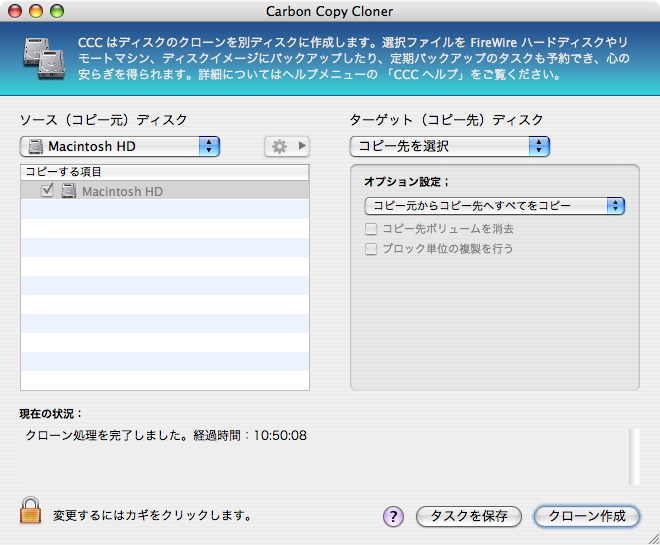Click the dual hard disk CCC icon
Screen dimensions: 660x545
44,58
